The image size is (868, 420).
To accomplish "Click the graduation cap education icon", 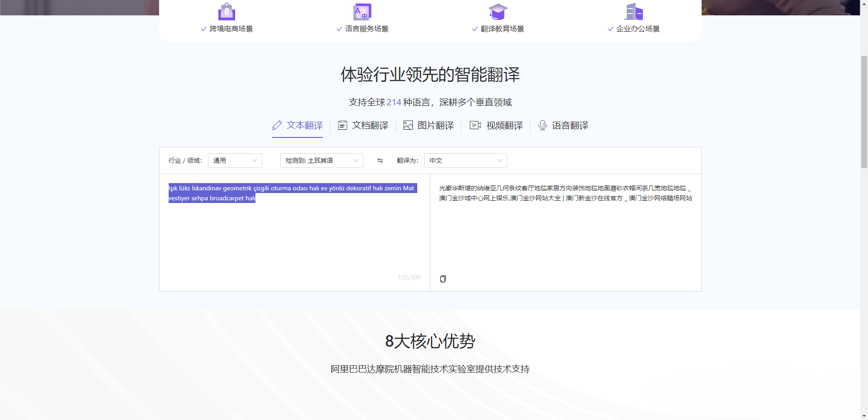I will [x=498, y=11].
